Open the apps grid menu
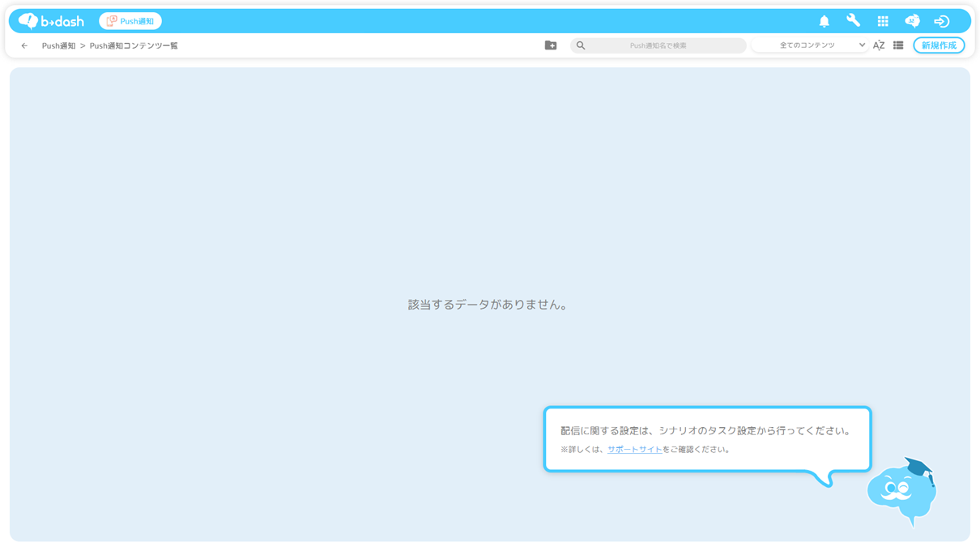Viewport: 980px width, 551px height. click(883, 21)
